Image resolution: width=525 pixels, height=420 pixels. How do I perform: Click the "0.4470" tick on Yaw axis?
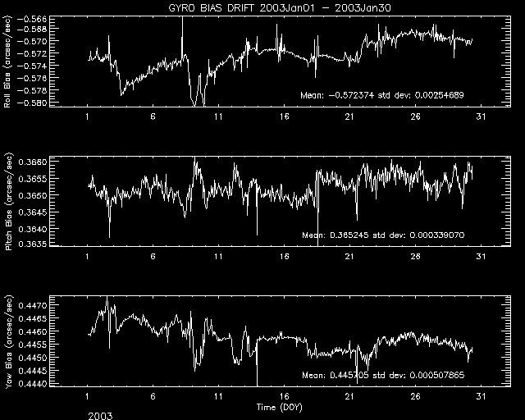(x=33, y=305)
